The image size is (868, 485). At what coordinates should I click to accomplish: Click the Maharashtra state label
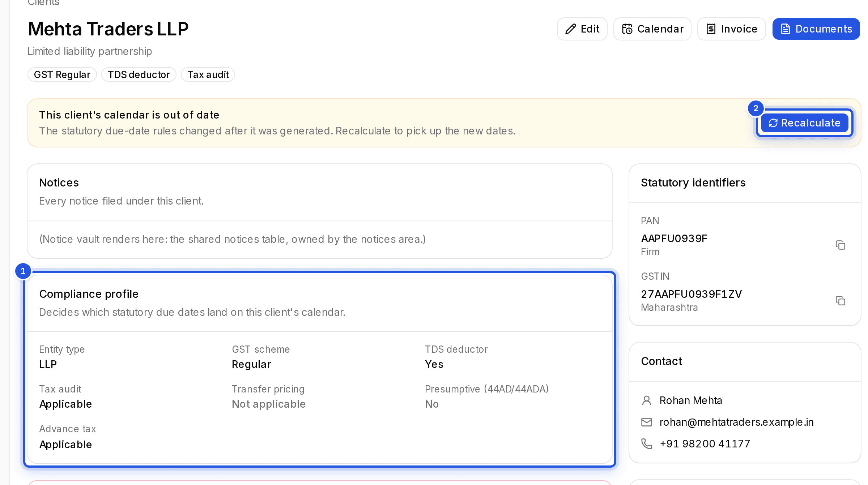point(669,308)
